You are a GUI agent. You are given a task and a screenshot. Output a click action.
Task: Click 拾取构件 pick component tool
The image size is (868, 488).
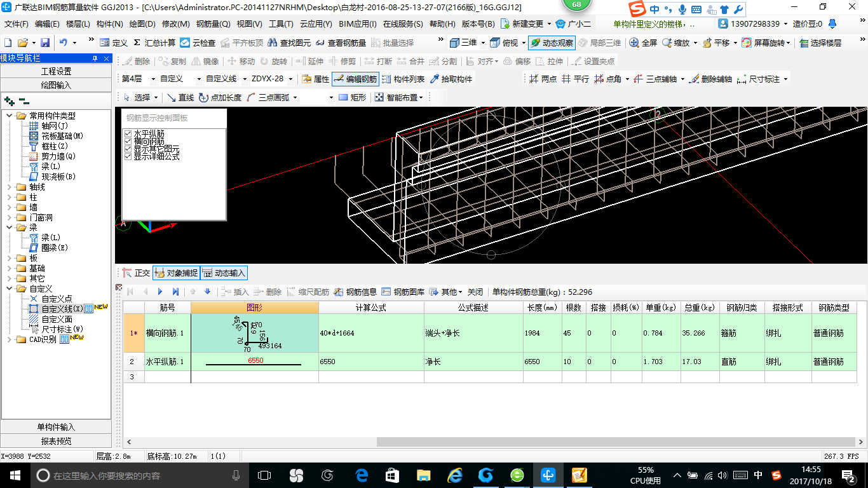(451, 79)
